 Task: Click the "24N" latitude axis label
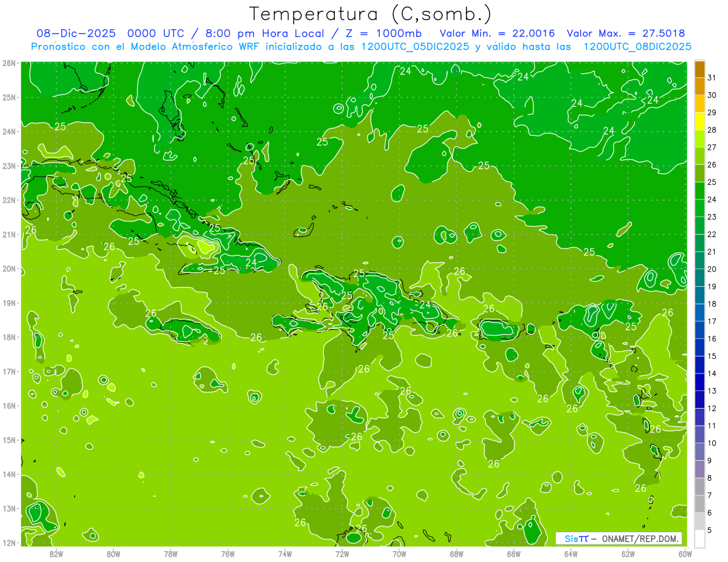(x=9, y=132)
